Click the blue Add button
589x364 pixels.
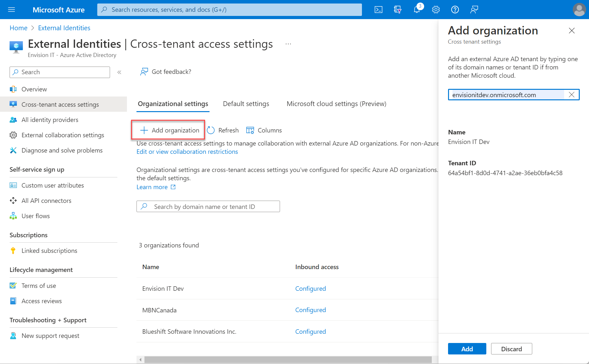[467, 349]
